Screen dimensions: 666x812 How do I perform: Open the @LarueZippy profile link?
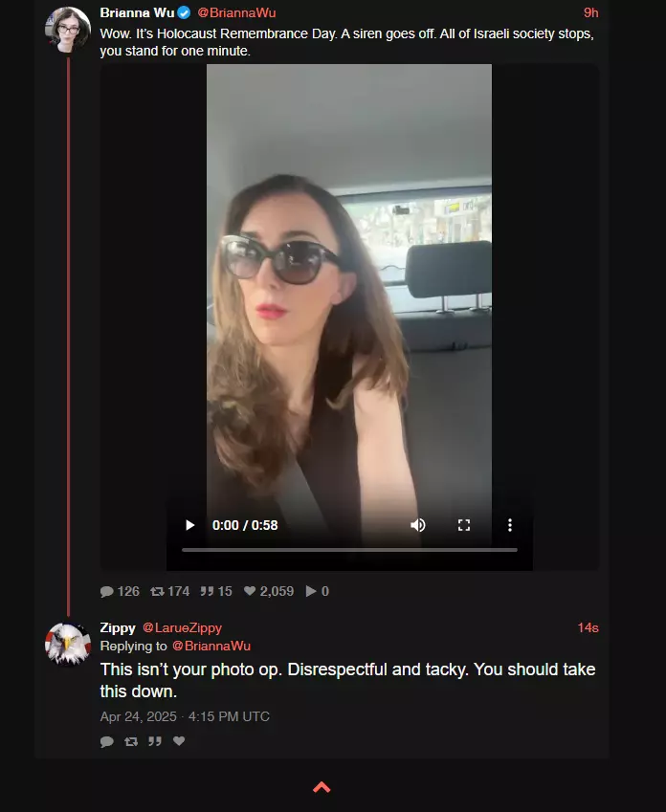tap(182, 627)
